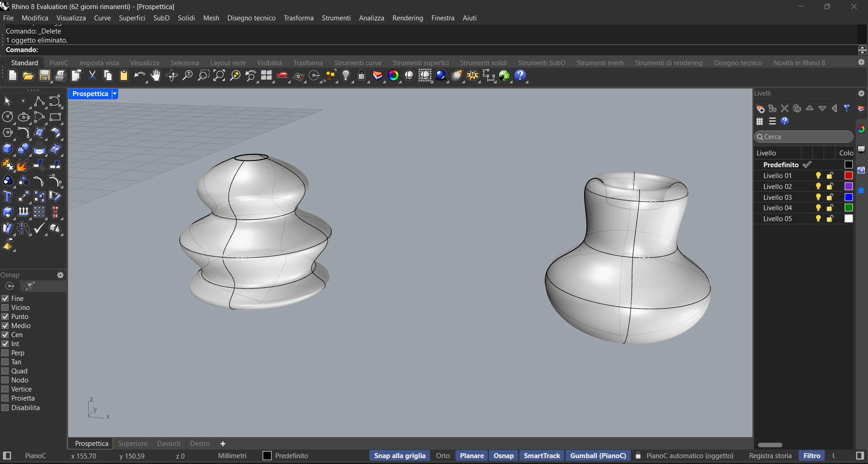Enable the Quad osnap checkbox
This screenshot has height=464, width=868.
pyautogui.click(x=5, y=371)
